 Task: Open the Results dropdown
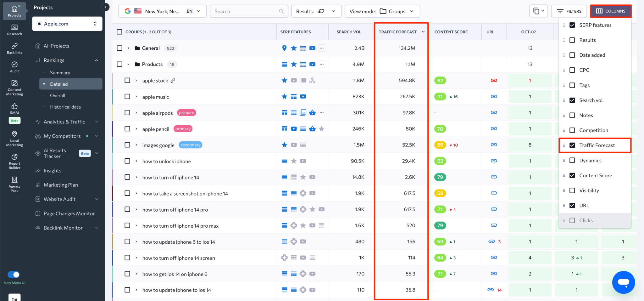(316, 11)
